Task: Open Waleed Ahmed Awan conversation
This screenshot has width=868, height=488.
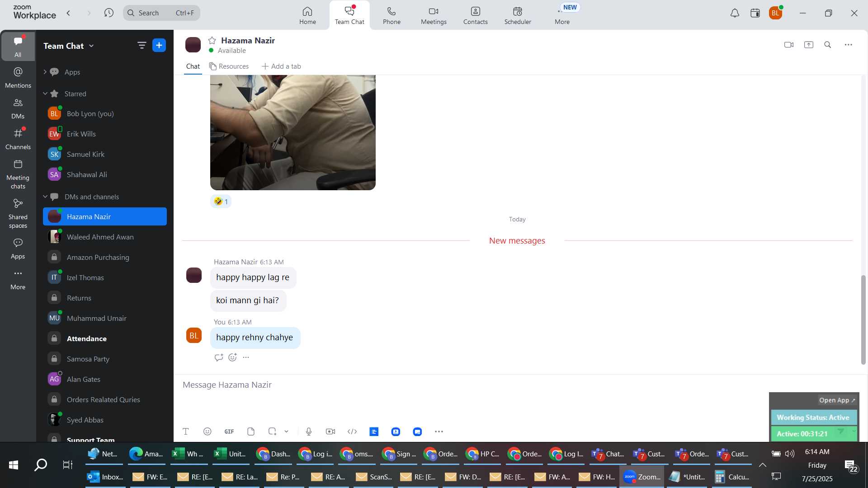Action: (105, 237)
